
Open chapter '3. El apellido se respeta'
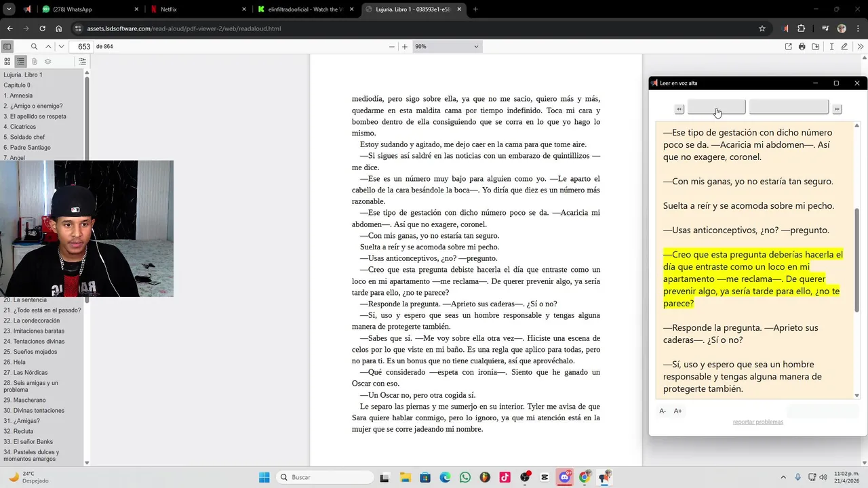point(35,117)
